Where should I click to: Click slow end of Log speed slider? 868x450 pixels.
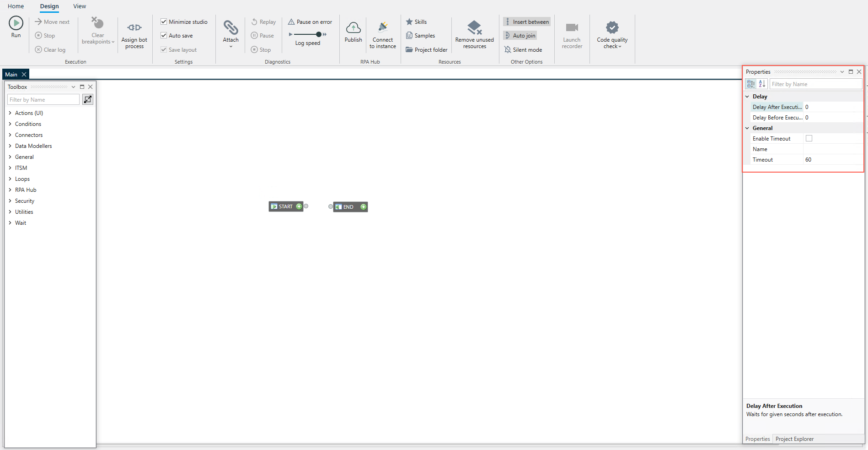tap(290, 34)
